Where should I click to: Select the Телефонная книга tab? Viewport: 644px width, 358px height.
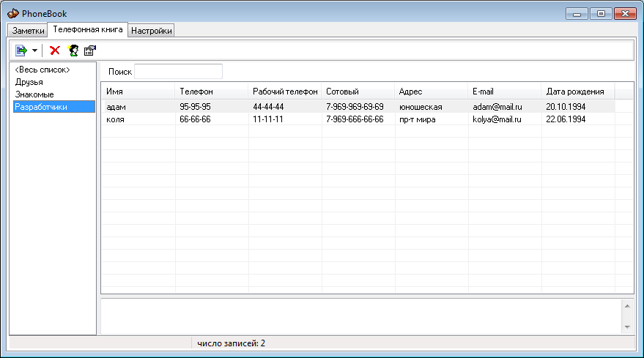(88, 29)
